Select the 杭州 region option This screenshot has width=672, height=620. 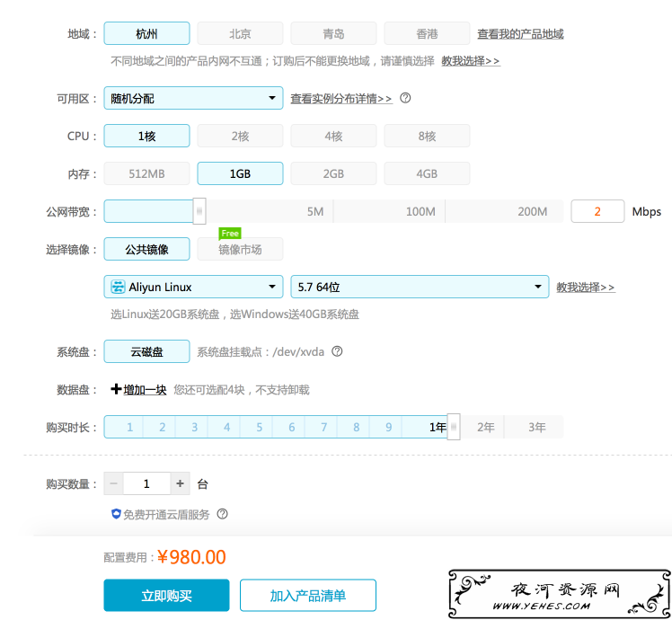click(x=146, y=33)
